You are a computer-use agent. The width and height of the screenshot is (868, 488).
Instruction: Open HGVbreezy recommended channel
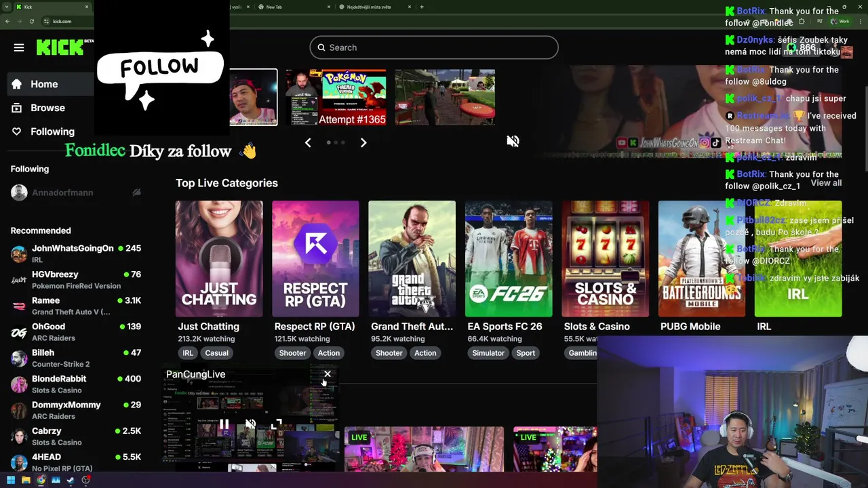(76, 280)
